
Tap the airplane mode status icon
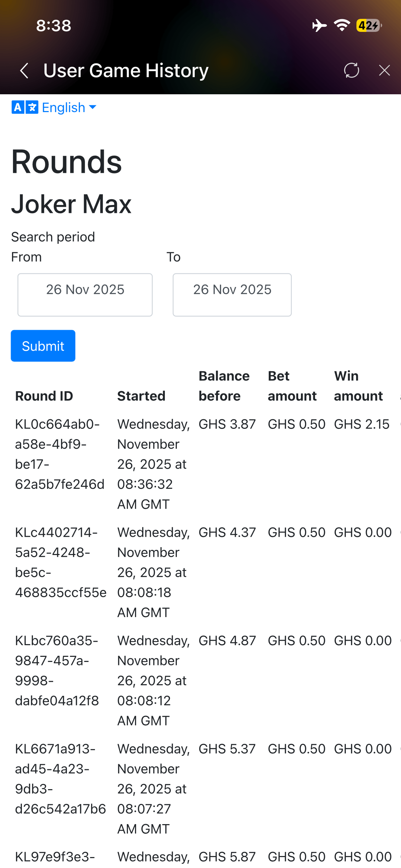tap(319, 26)
